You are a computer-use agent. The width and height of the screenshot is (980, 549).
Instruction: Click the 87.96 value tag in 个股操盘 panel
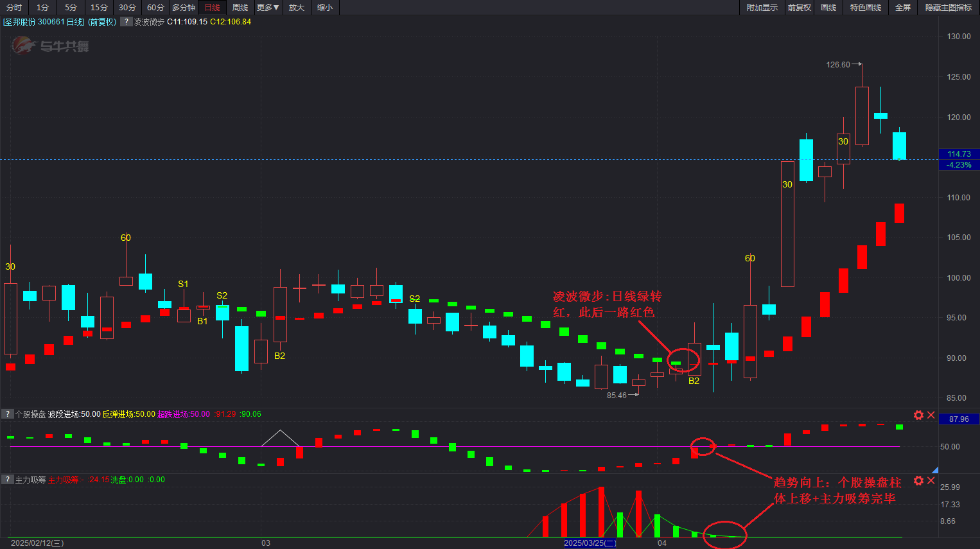(959, 419)
